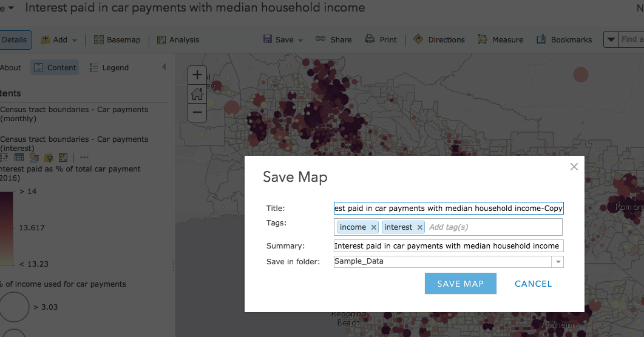Screen dimensions: 644x337
Task: Switch to the Legend tab
Action: 109,68
